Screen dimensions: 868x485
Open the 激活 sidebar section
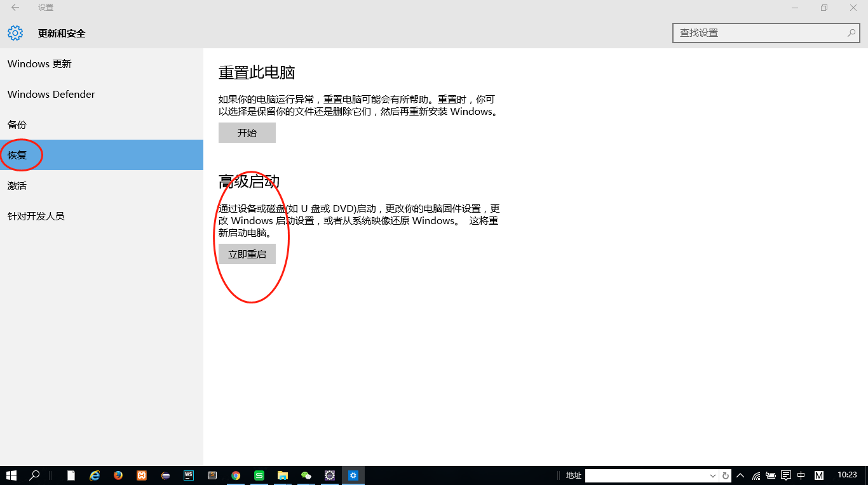click(102, 185)
